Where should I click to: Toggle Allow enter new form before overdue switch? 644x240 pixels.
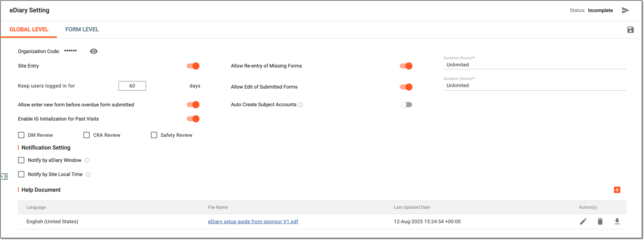coord(193,105)
